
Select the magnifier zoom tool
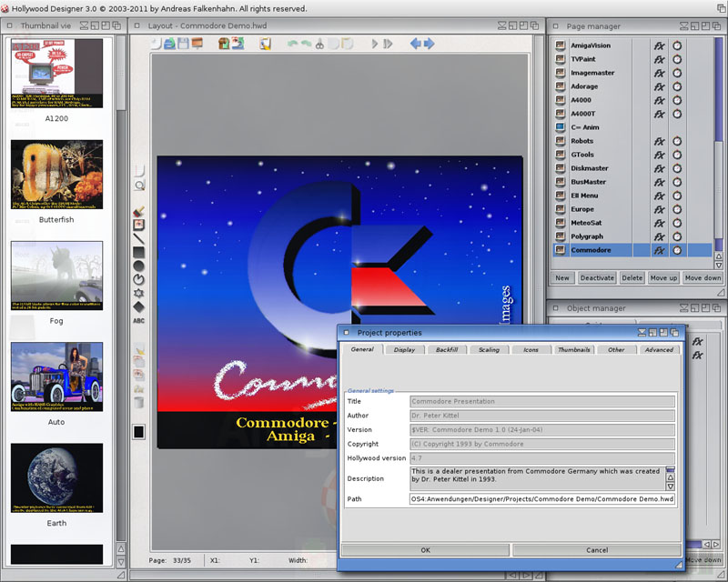139,186
